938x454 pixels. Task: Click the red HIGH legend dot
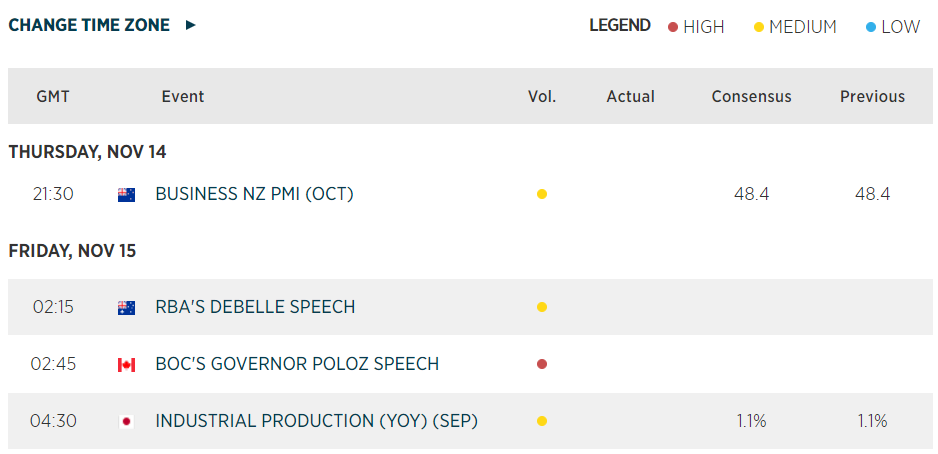673,27
